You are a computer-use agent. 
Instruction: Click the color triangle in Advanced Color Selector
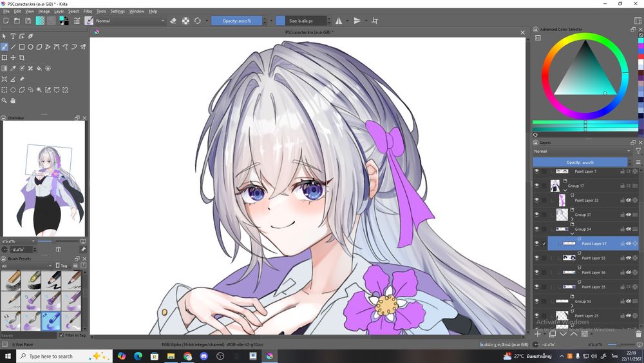pos(585,73)
